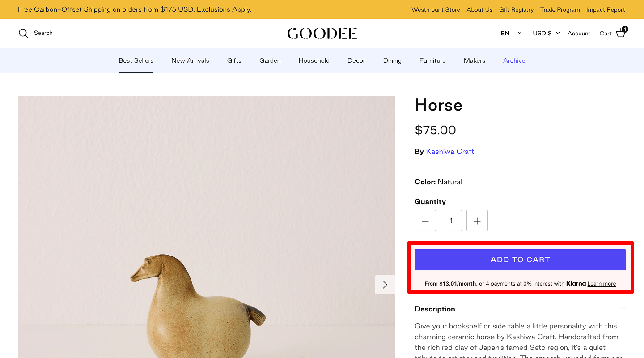The width and height of the screenshot is (644, 358).
Task: Open the EN language dropdown
Action: coord(511,33)
